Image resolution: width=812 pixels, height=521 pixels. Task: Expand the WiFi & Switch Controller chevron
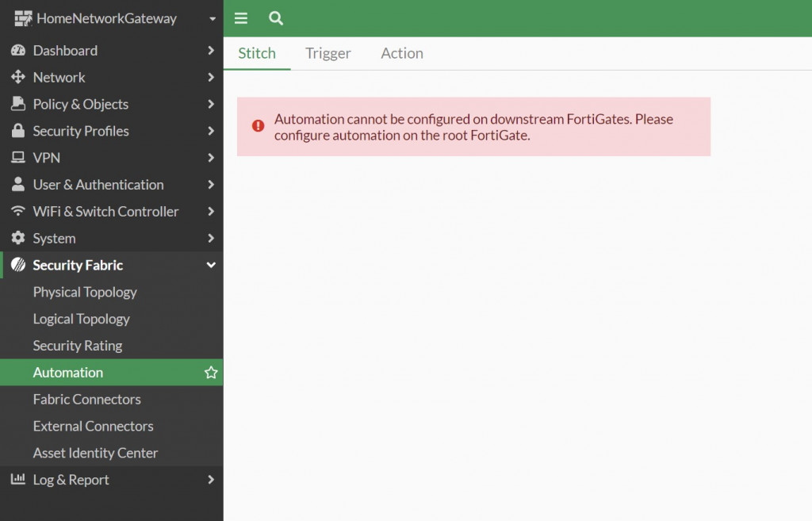(211, 211)
